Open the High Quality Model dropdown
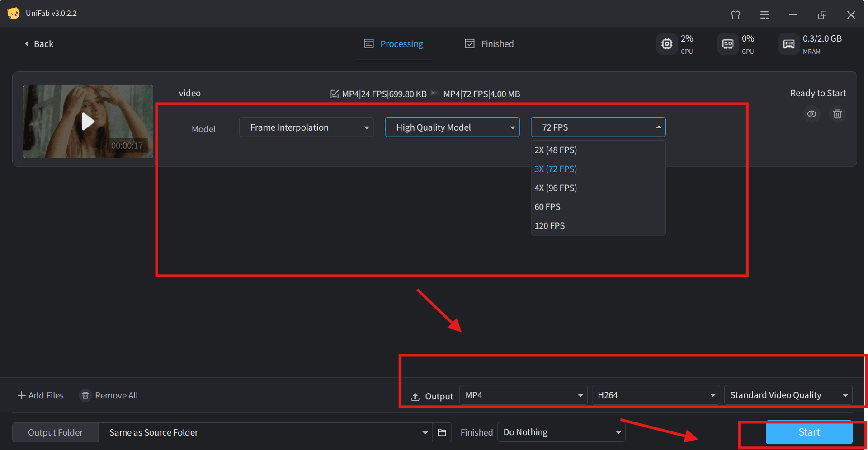 coord(452,127)
